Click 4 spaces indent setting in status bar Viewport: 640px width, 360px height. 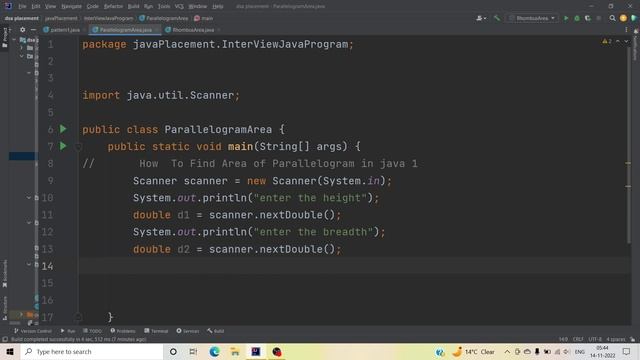[x=616, y=339]
